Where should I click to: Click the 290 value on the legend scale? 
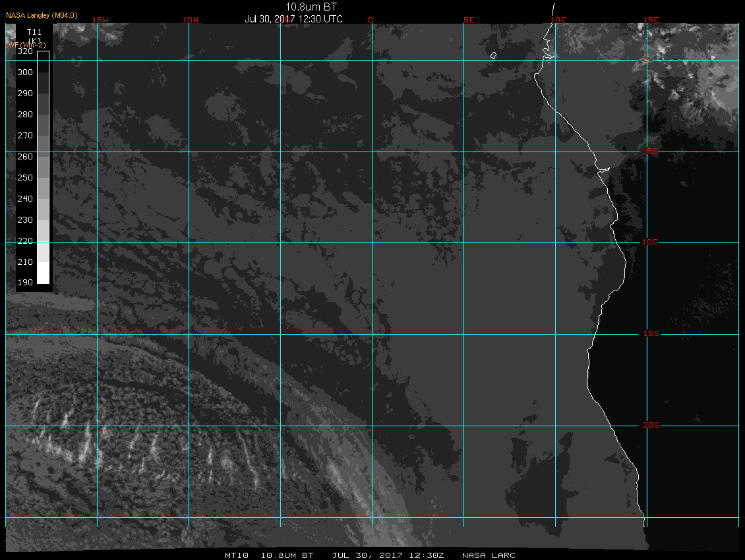click(x=24, y=93)
